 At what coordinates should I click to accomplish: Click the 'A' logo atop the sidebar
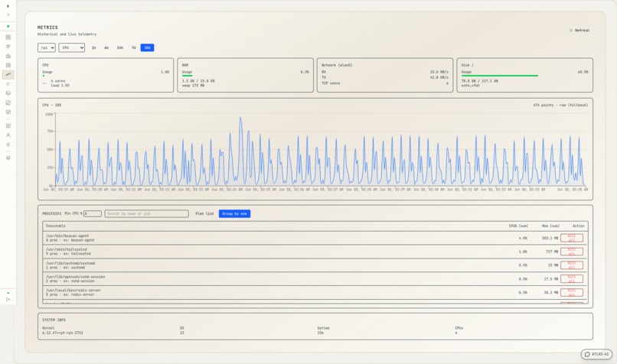pos(8,6)
